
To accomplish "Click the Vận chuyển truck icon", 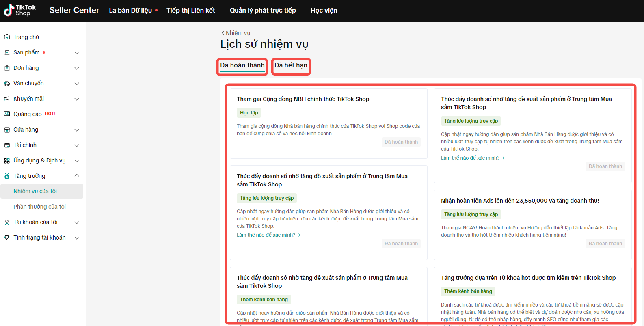I will (x=7, y=84).
